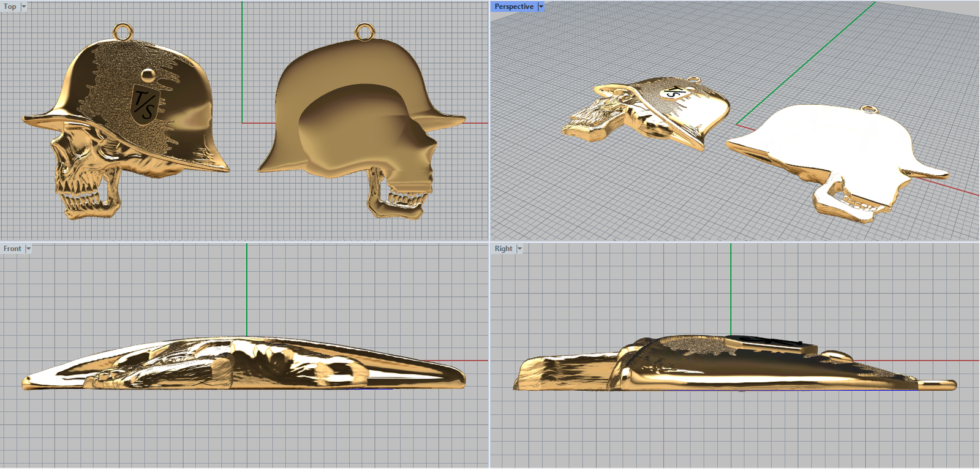980x473 pixels.
Task: Click the Perspective viewport title
Action: (513, 6)
